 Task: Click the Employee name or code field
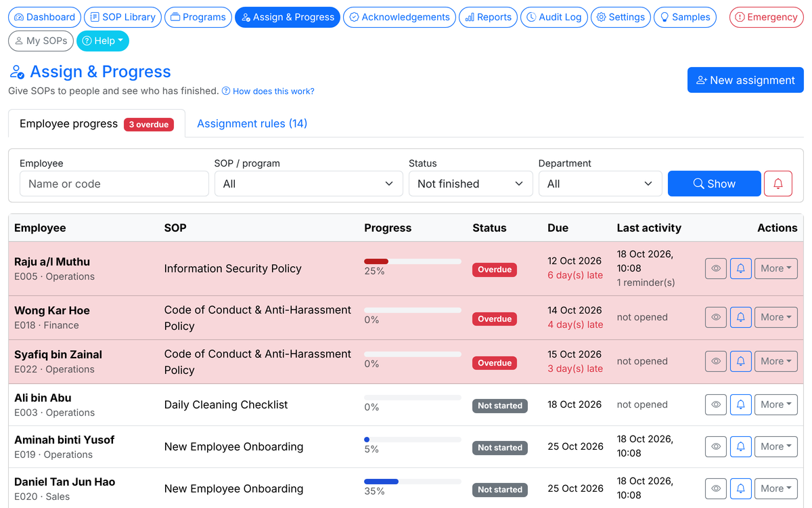(114, 184)
